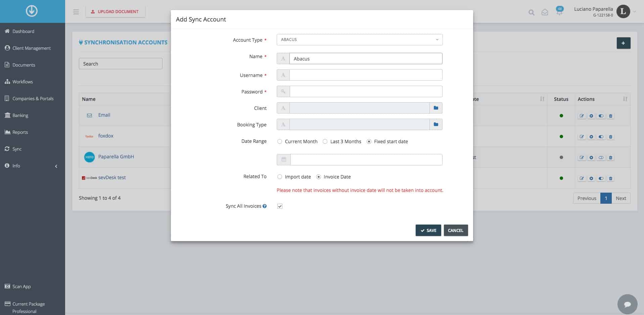
Task: Open the notifications bell with badge
Action: pos(559,11)
